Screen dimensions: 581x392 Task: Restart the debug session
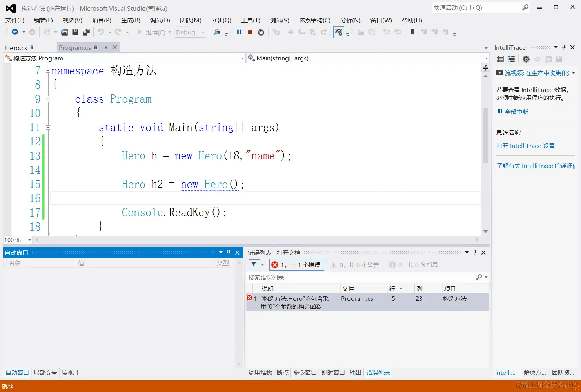click(261, 32)
